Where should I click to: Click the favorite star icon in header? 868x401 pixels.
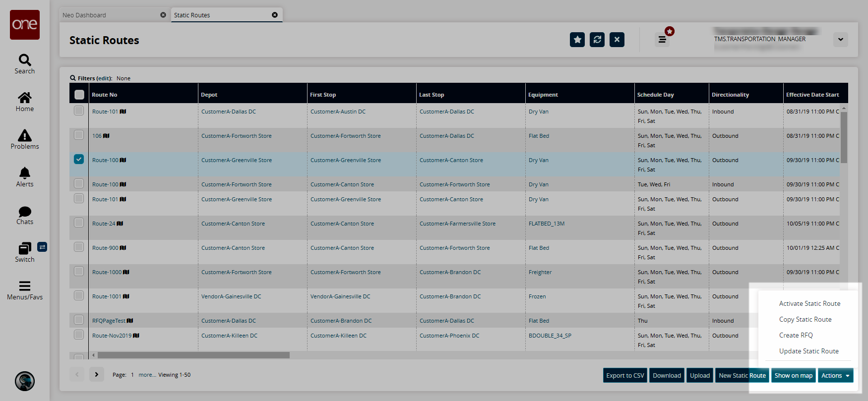point(577,40)
